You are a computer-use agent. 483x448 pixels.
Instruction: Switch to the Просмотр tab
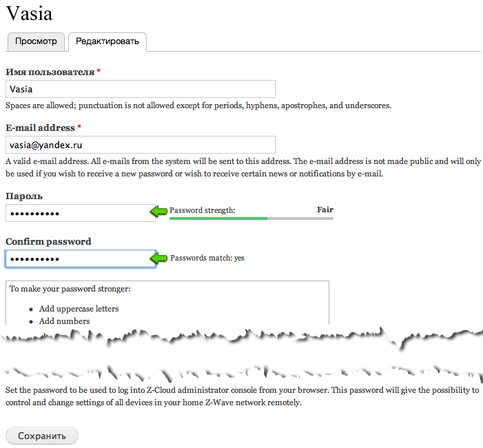[x=36, y=41]
